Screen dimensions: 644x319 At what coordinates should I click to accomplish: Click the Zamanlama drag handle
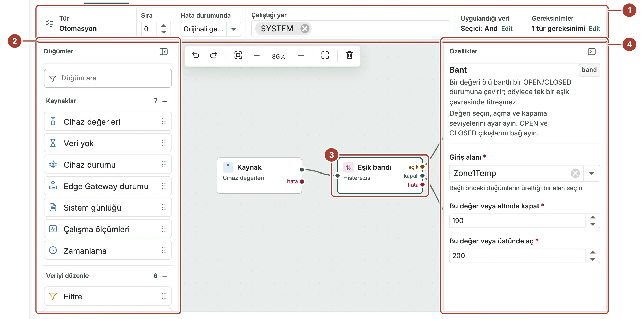click(x=164, y=250)
